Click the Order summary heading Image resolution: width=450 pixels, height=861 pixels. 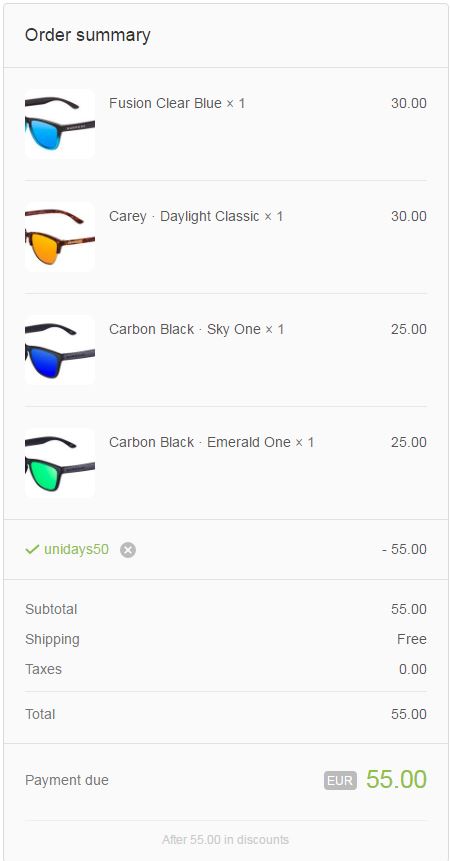pyautogui.click(x=88, y=35)
